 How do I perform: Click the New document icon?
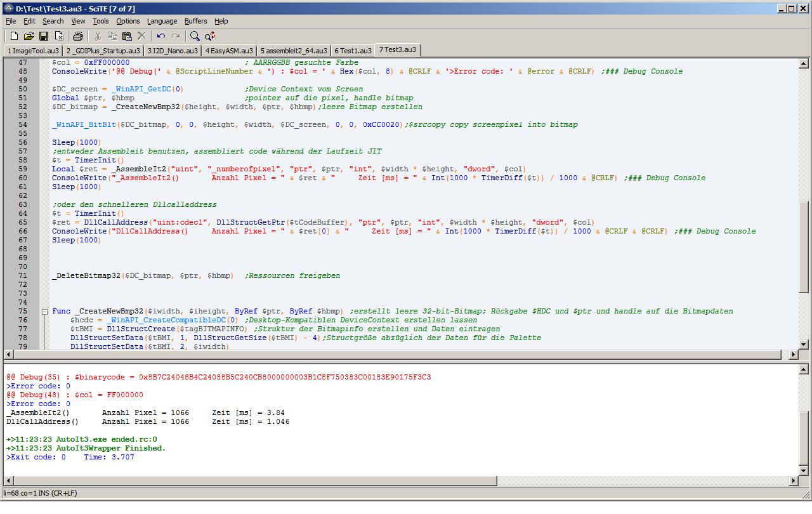[14, 36]
